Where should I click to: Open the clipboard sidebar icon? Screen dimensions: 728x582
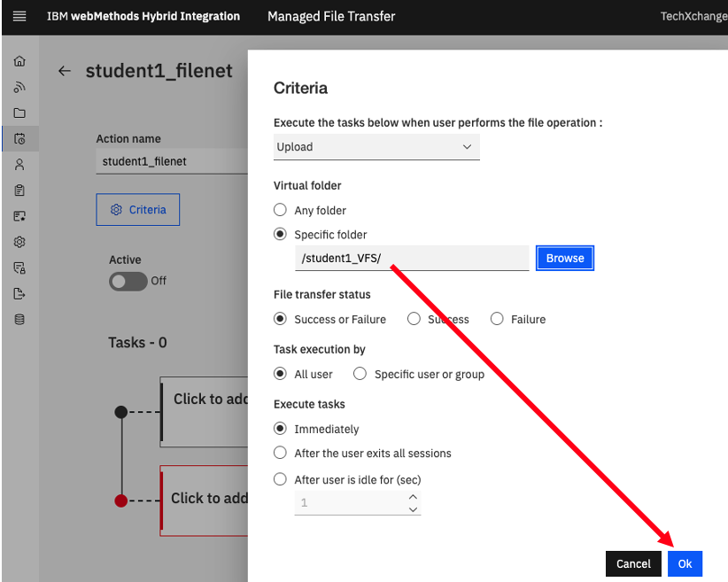point(19,190)
